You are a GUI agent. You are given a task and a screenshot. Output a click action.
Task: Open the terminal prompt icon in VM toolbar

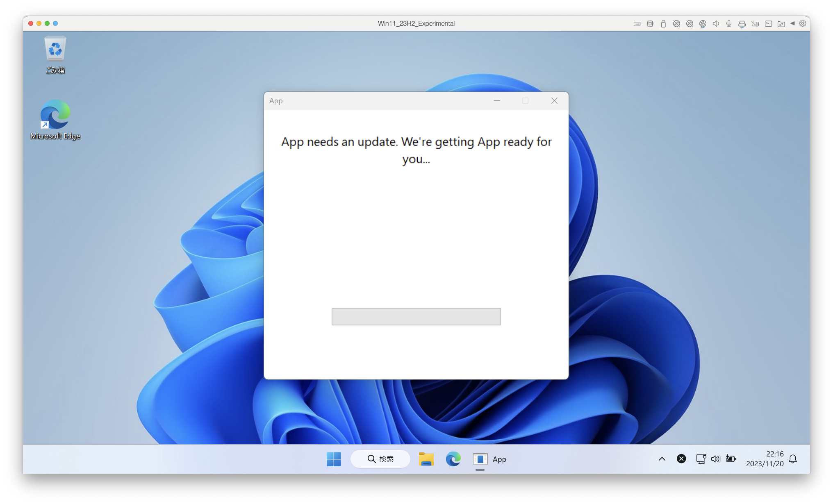coord(768,24)
